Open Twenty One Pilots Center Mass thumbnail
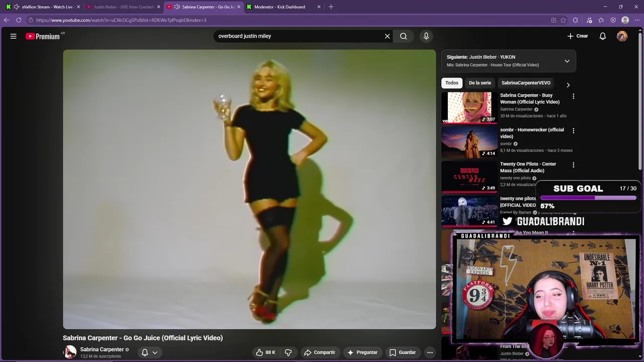 [x=469, y=176]
